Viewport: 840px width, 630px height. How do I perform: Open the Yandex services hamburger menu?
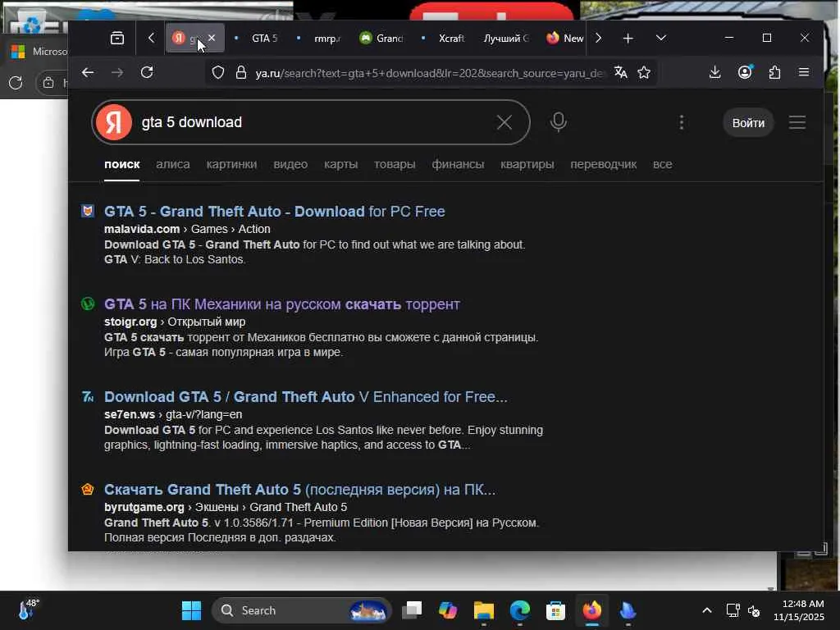pos(797,122)
